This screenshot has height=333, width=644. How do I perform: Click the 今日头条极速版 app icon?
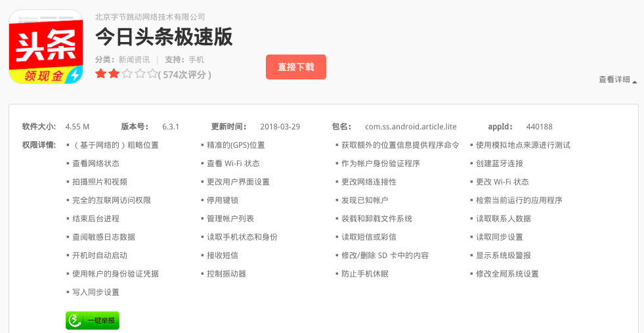pyautogui.click(x=46, y=47)
